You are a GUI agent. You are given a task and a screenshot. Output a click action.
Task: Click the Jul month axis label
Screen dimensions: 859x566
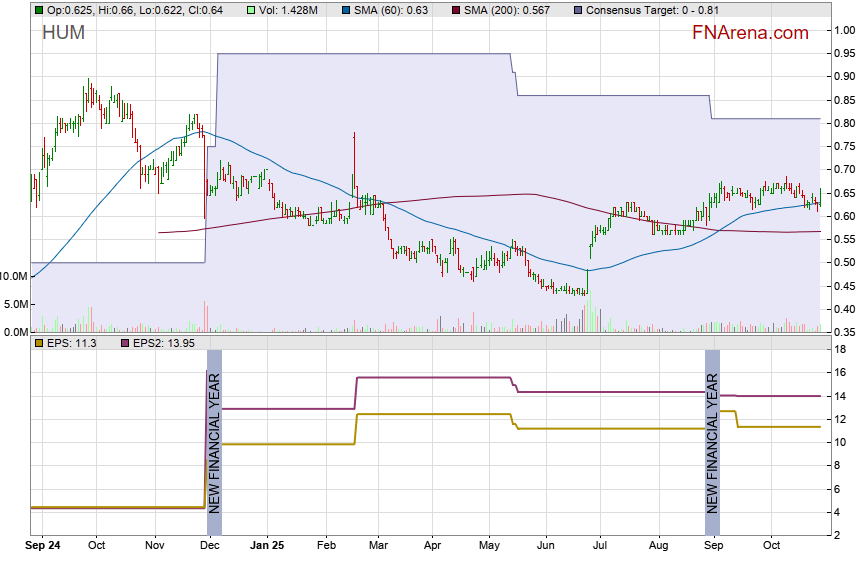(600, 547)
